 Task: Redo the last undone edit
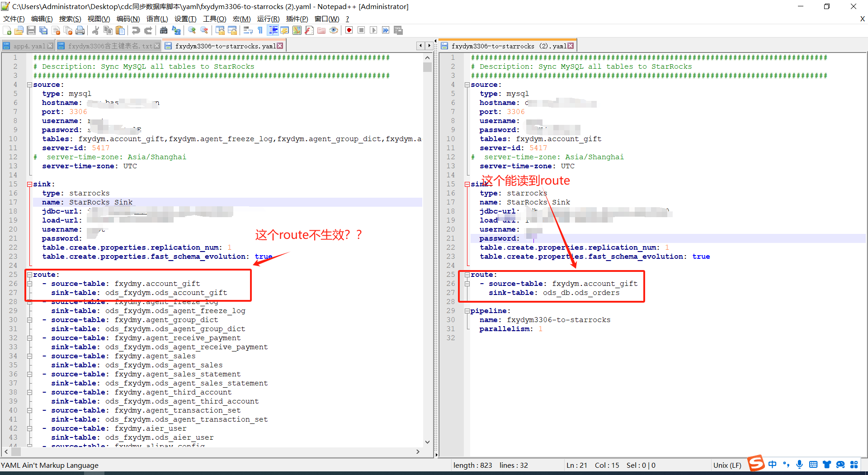click(x=148, y=30)
